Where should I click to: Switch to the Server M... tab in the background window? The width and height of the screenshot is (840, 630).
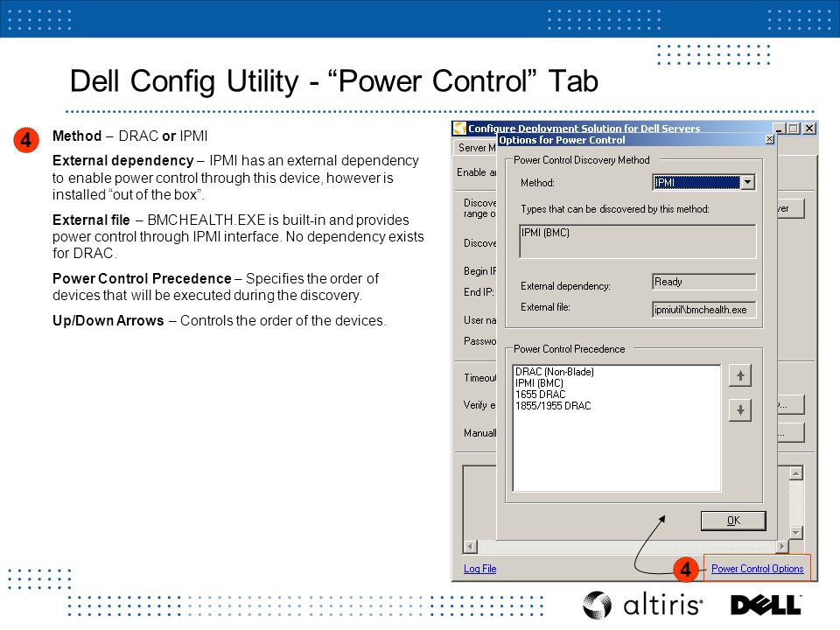[x=476, y=147]
